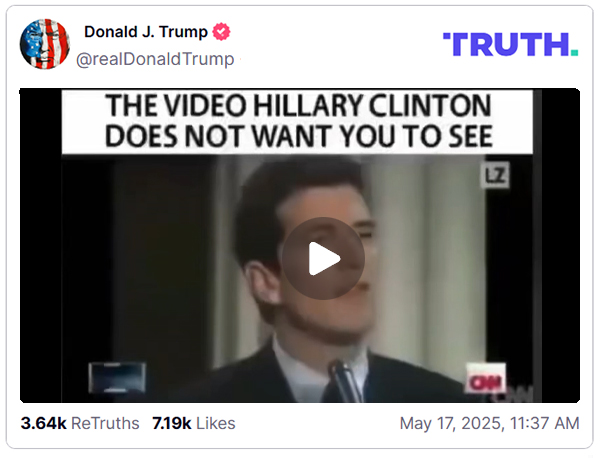This screenshot has height=458, width=600.
Task: Open the circular flag-painted profile avatar
Action: 45,44
